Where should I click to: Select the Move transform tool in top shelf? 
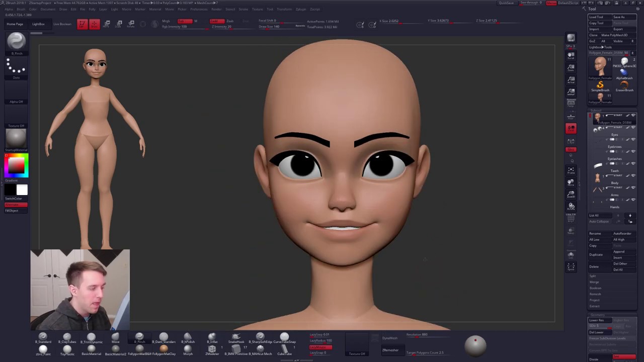pos(107,24)
